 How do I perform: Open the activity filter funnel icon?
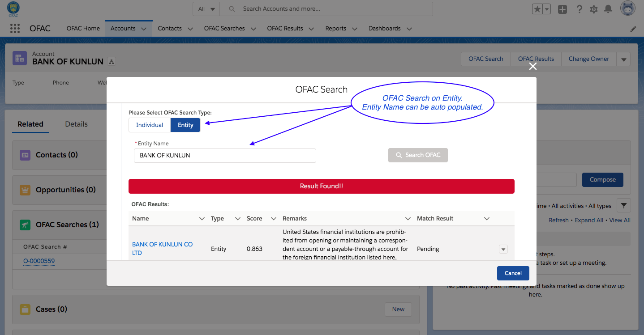(x=624, y=206)
